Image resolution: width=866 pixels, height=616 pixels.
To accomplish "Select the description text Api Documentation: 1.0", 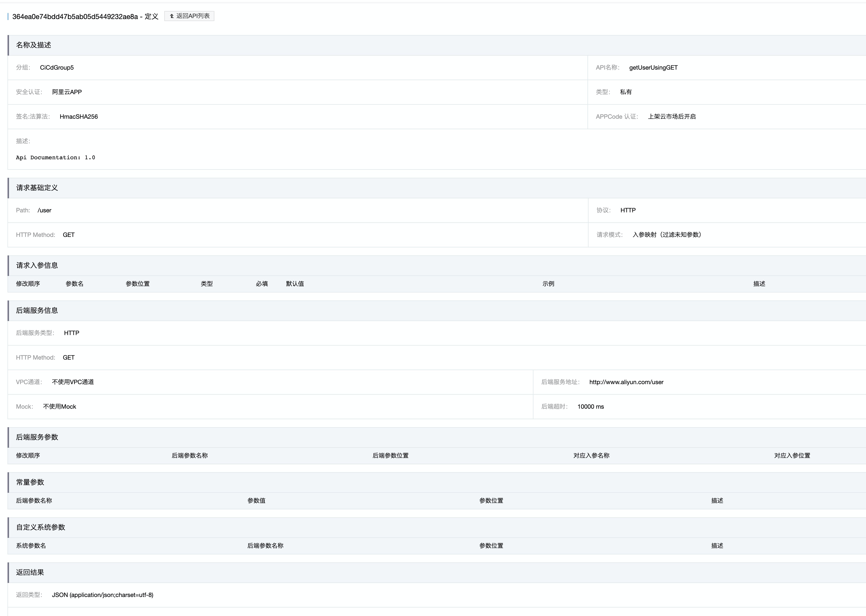I will coord(55,158).
